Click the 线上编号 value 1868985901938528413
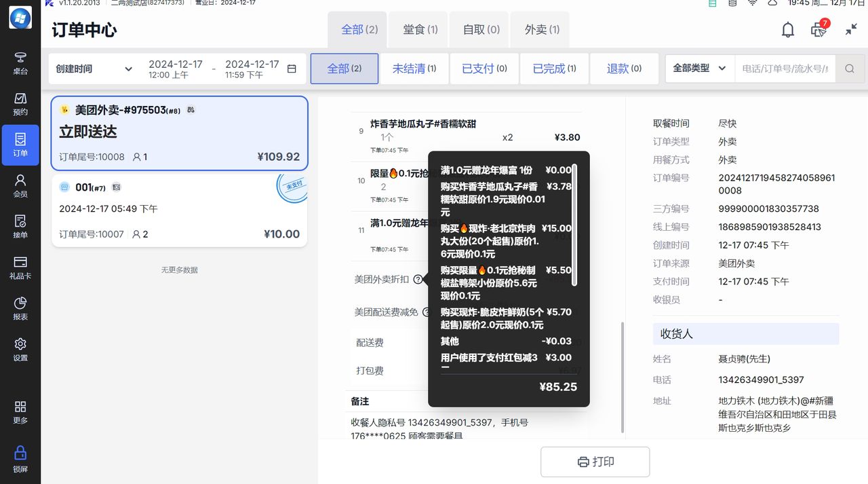Image resolution: width=868 pixels, height=484 pixels. tap(770, 227)
